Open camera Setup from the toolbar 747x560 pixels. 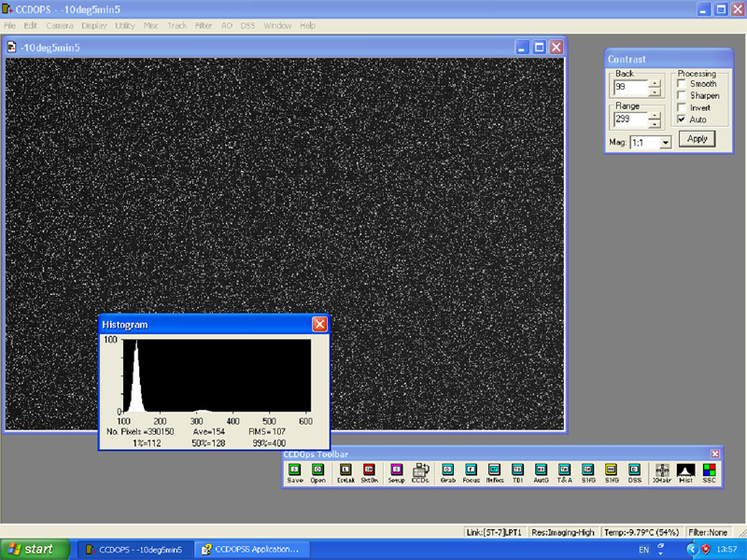pos(396,471)
